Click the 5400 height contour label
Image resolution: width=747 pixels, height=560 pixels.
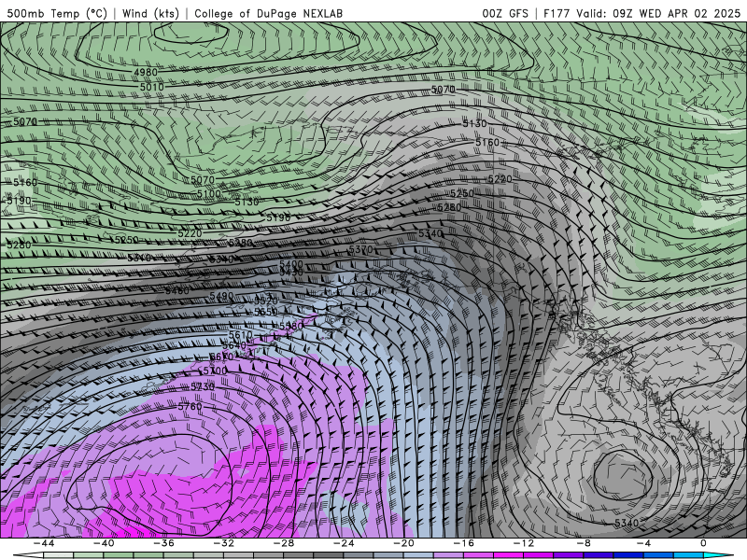pyautogui.click(x=291, y=264)
